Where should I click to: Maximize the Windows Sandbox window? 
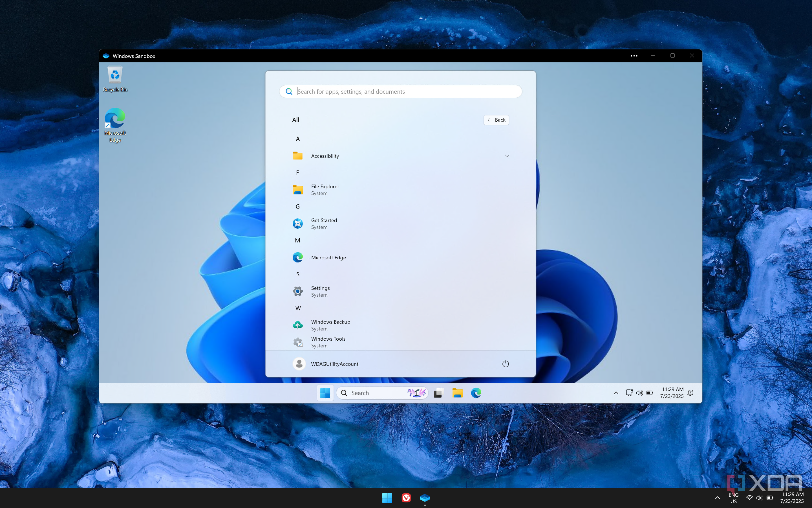tap(672, 56)
